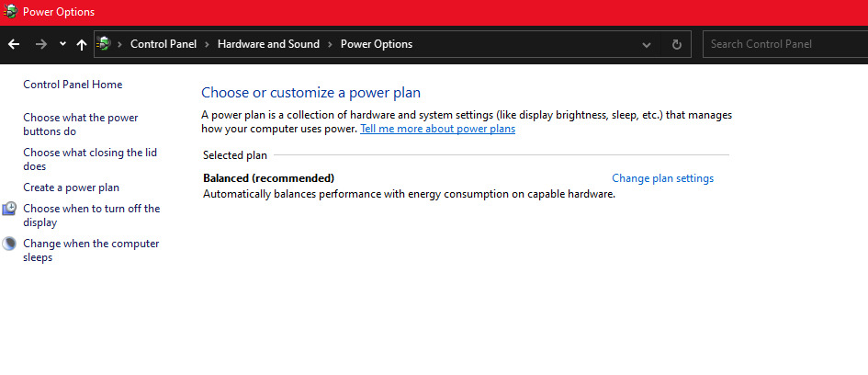Click the moon icon beside sleep link
Image resolution: width=868 pixels, height=375 pixels.
pos(9,244)
